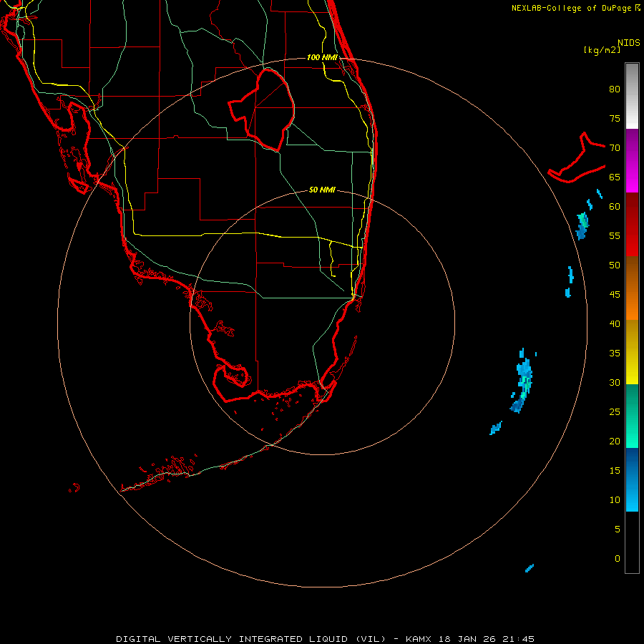This screenshot has height=644, width=644.
Task: Pick the white-gray segment of color bar
Action: tap(632, 97)
